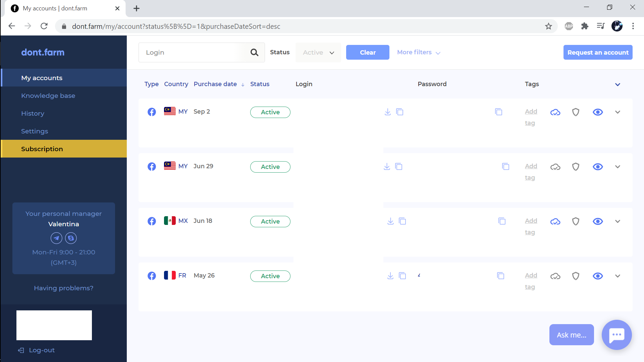Screen dimensions: 644x362
Task: Click the dont.farm logo
Action: (43, 52)
